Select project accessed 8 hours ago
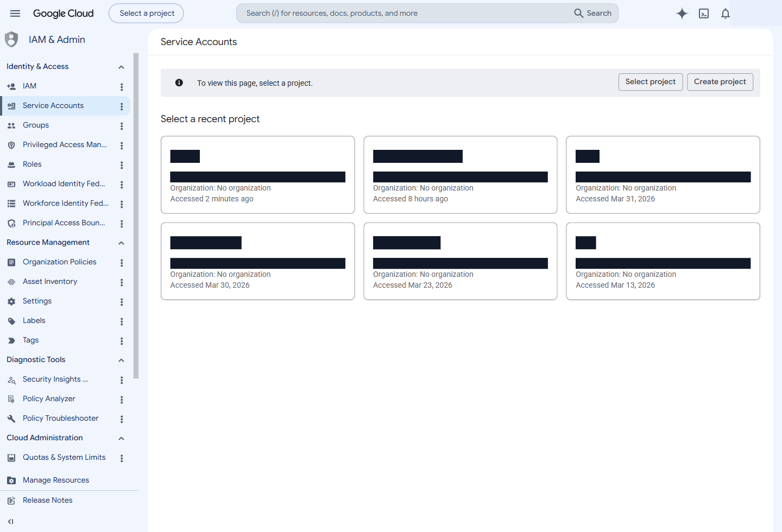This screenshot has height=532, width=782. [x=461, y=175]
